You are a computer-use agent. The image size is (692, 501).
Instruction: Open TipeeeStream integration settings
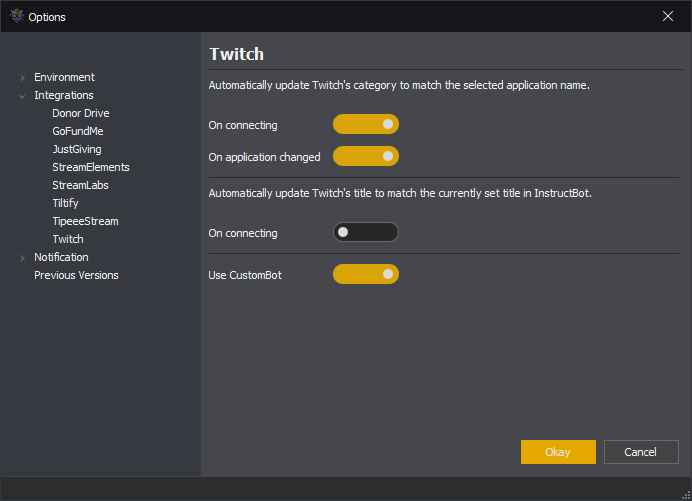[85, 221]
